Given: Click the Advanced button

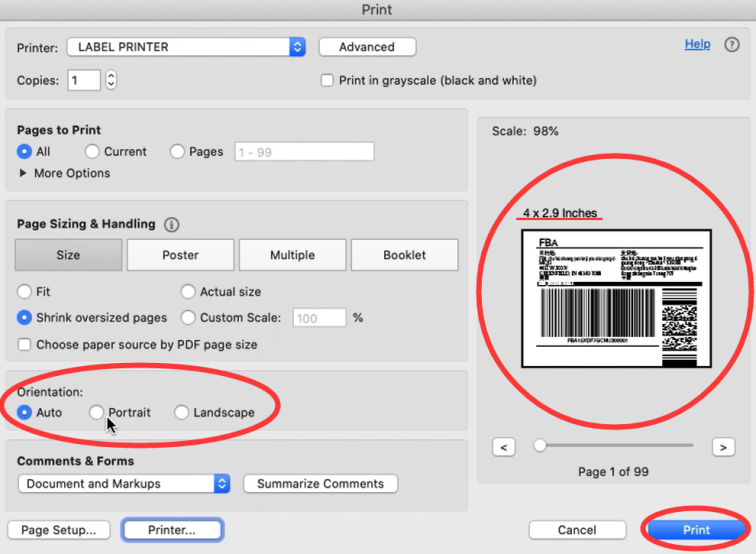Looking at the screenshot, I should click(x=367, y=47).
